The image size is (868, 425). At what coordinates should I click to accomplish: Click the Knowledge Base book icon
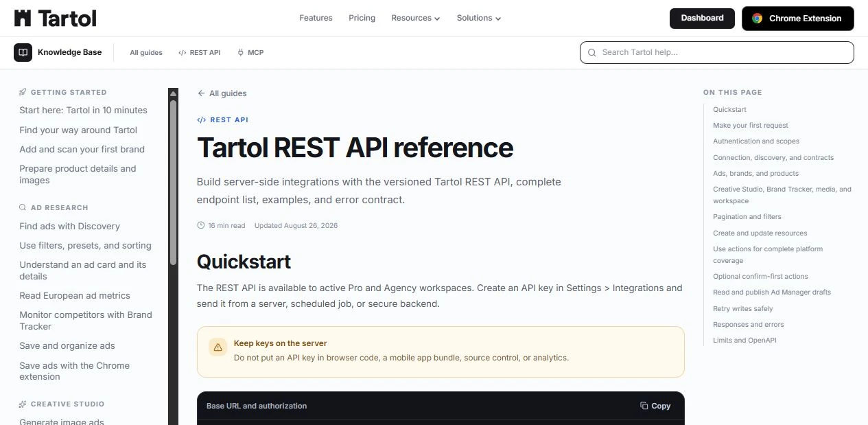pos(23,52)
